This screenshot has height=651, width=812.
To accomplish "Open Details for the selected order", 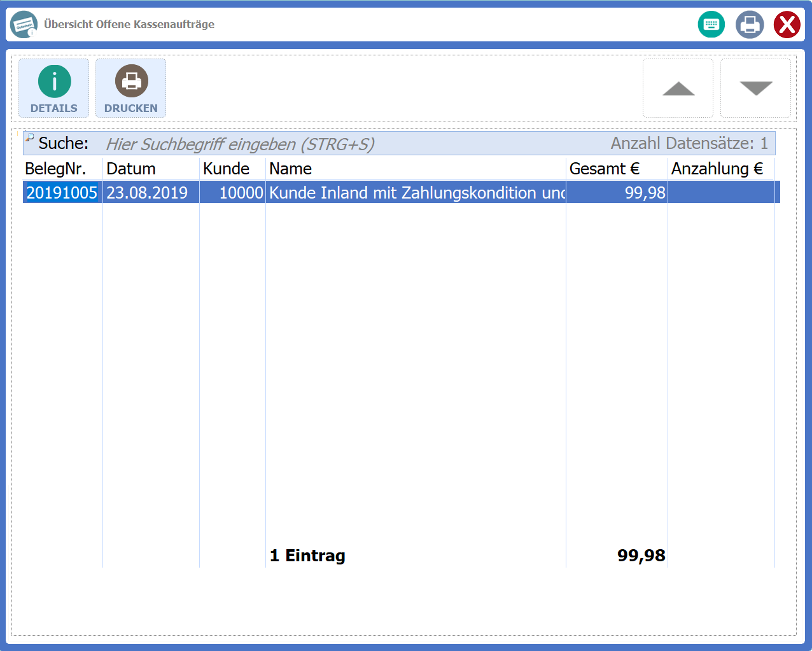I will tap(54, 88).
